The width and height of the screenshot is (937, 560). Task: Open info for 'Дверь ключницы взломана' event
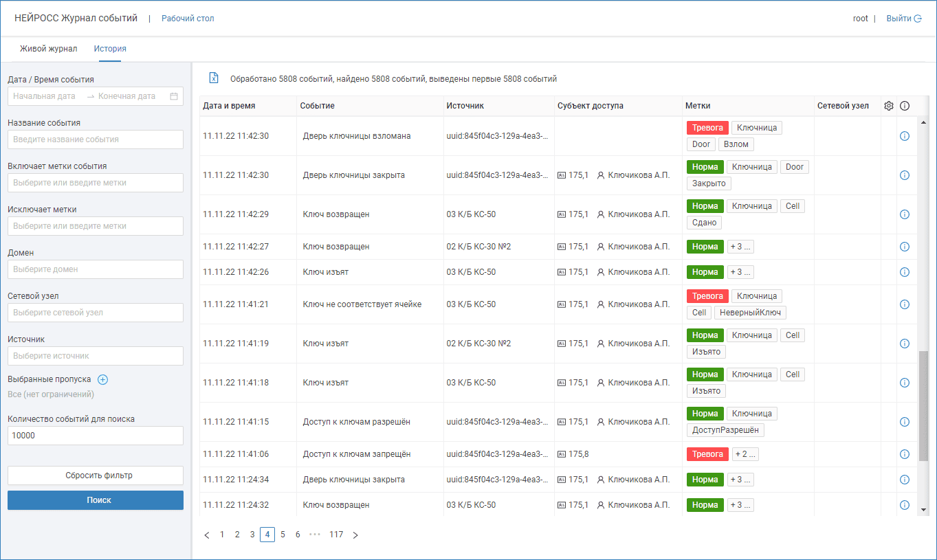coord(904,136)
